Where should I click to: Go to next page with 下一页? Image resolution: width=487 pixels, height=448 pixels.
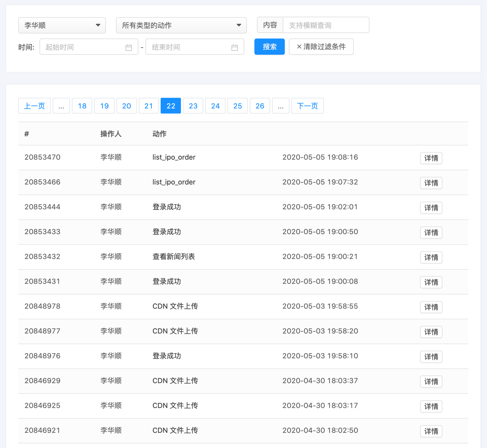[x=307, y=106]
